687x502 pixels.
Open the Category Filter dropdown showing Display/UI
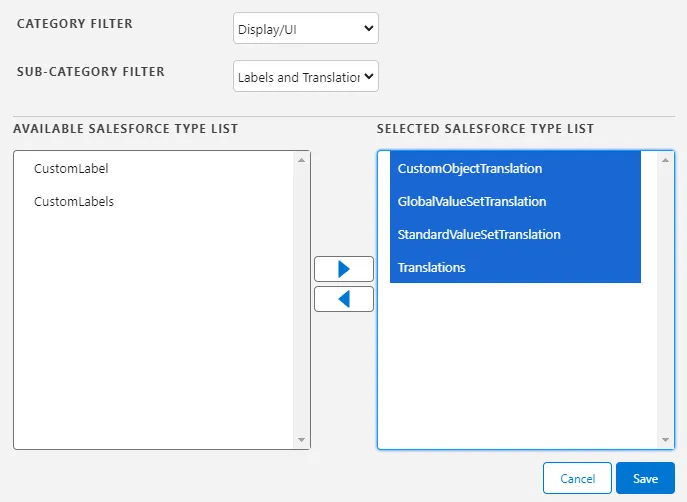coord(306,28)
